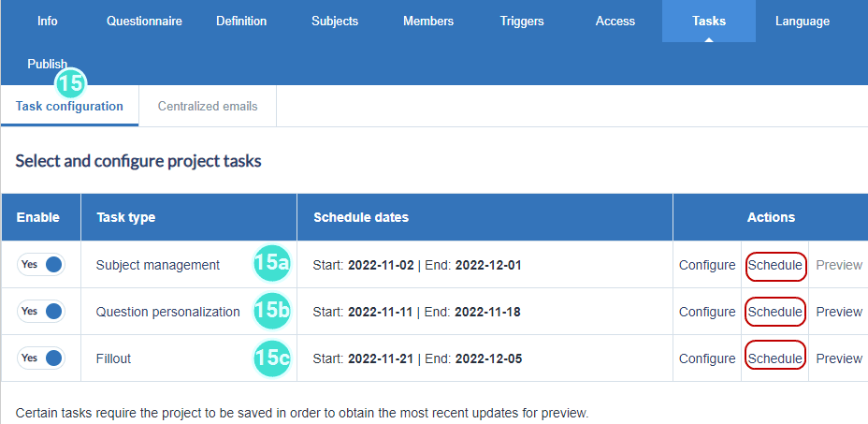Preview the Question personalization task
The height and width of the screenshot is (424, 868).
839,312
